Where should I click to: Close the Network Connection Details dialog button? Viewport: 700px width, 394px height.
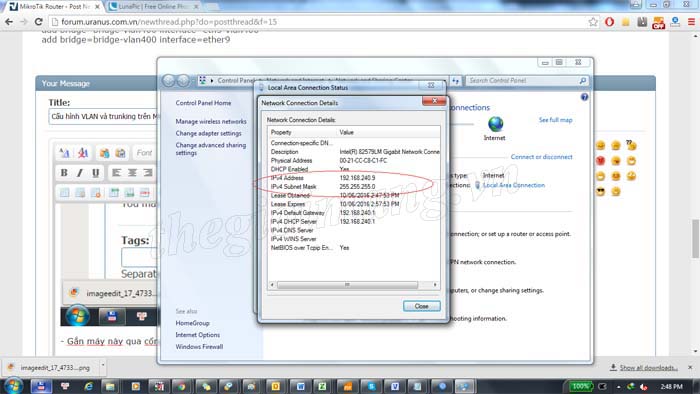coord(421,306)
